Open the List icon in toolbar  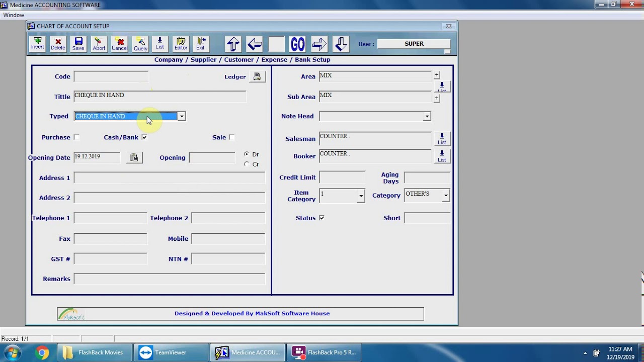point(159,44)
